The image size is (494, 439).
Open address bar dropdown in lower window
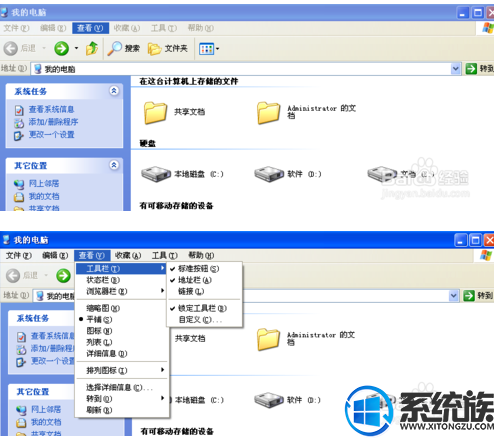[x=453, y=296]
